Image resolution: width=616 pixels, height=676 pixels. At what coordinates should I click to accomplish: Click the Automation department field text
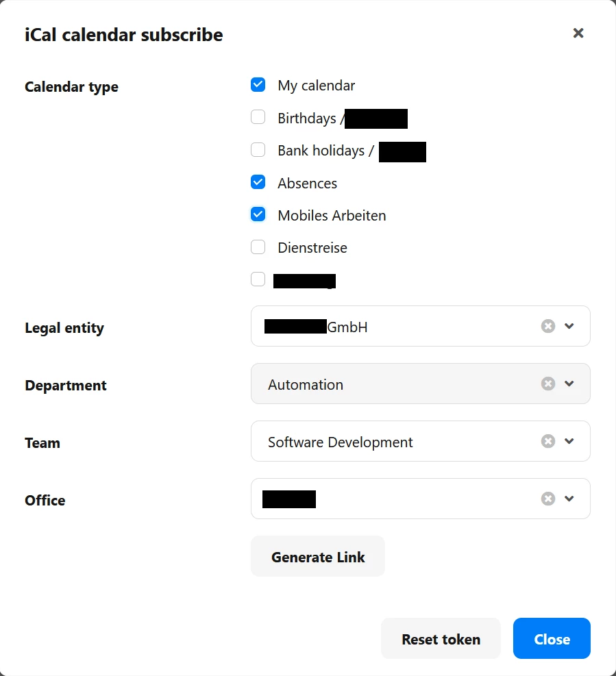[306, 384]
